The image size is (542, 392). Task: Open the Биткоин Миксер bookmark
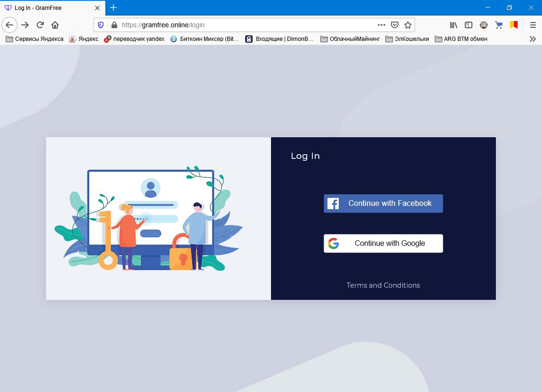(x=204, y=39)
